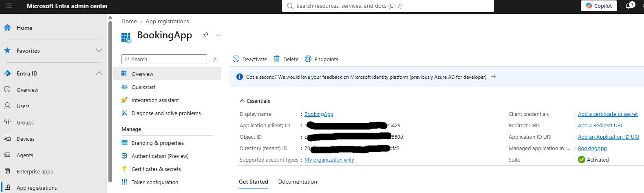Collapse the resource menu with double-chevron icon
Screen dimensions: 644x193
[x=215, y=59]
